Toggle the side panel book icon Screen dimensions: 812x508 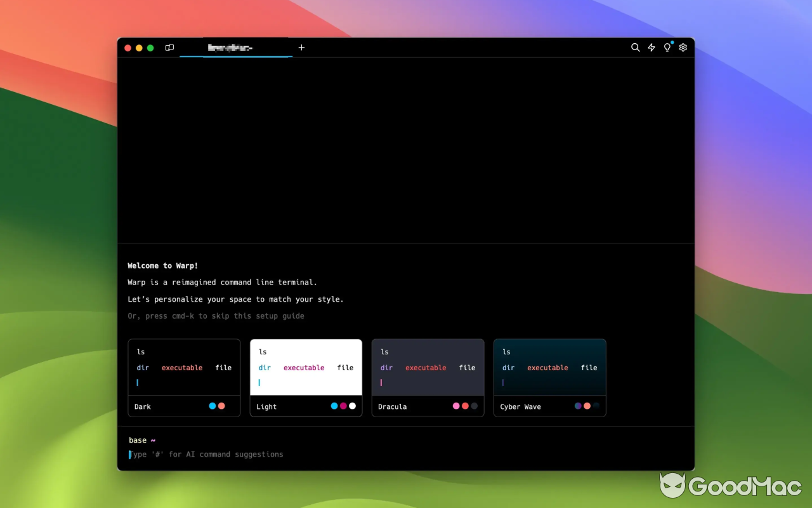coord(169,48)
